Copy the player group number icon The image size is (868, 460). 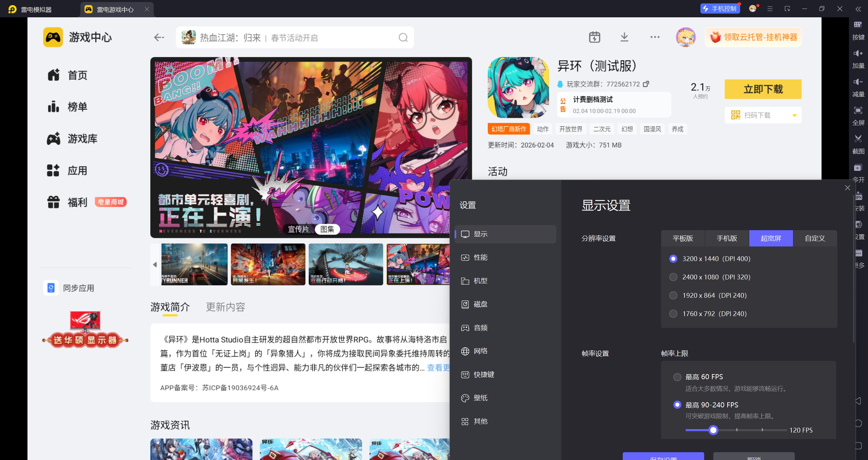point(646,84)
